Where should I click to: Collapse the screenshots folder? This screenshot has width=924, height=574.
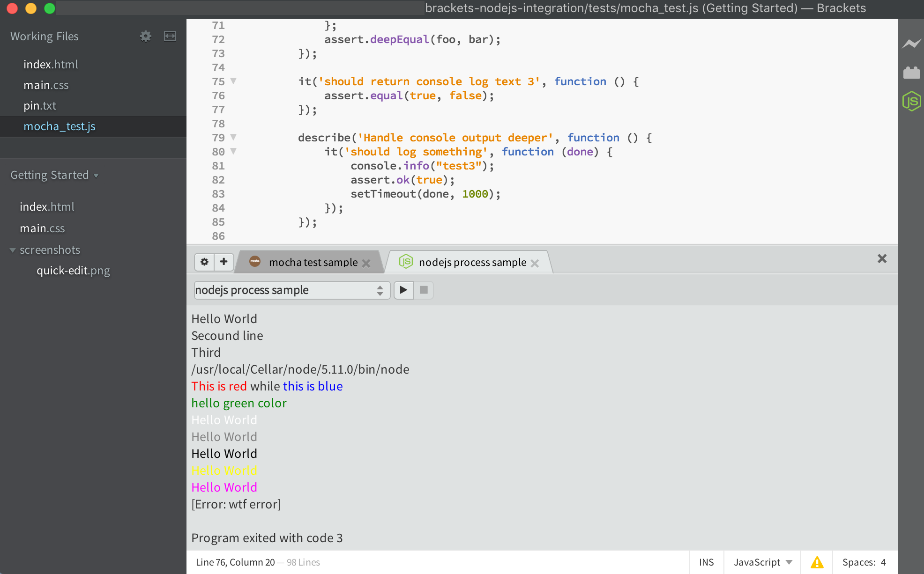click(13, 250)
